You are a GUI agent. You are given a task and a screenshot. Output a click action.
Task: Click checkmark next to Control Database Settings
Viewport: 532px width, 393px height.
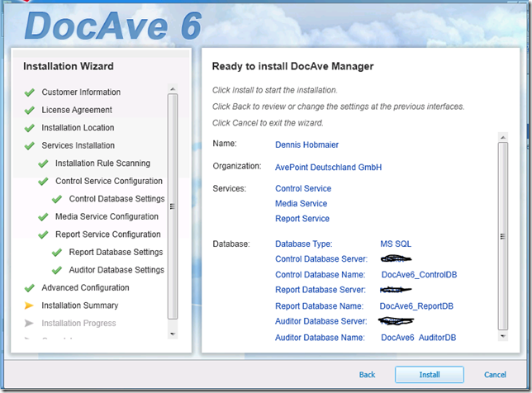tap(57, 199)
